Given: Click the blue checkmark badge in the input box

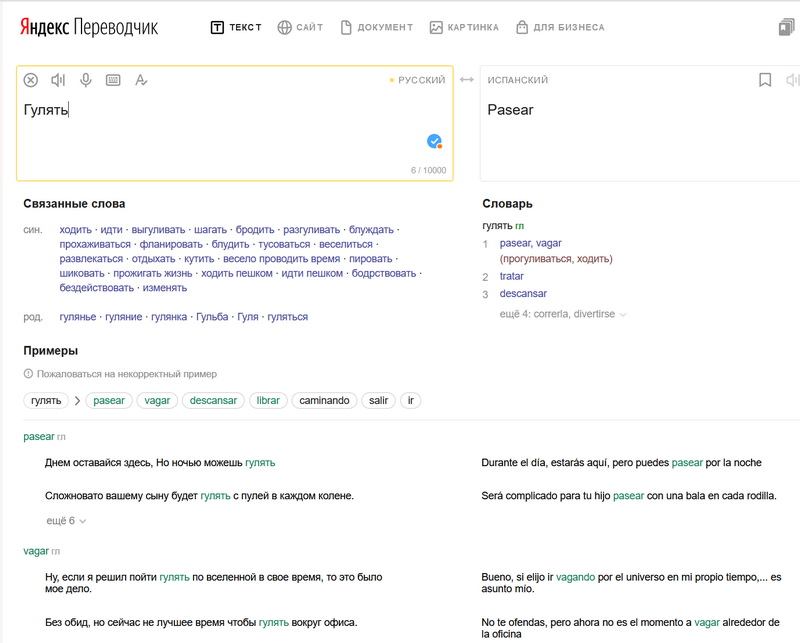Looking at the screenshot, I should [x=434, y=141].
